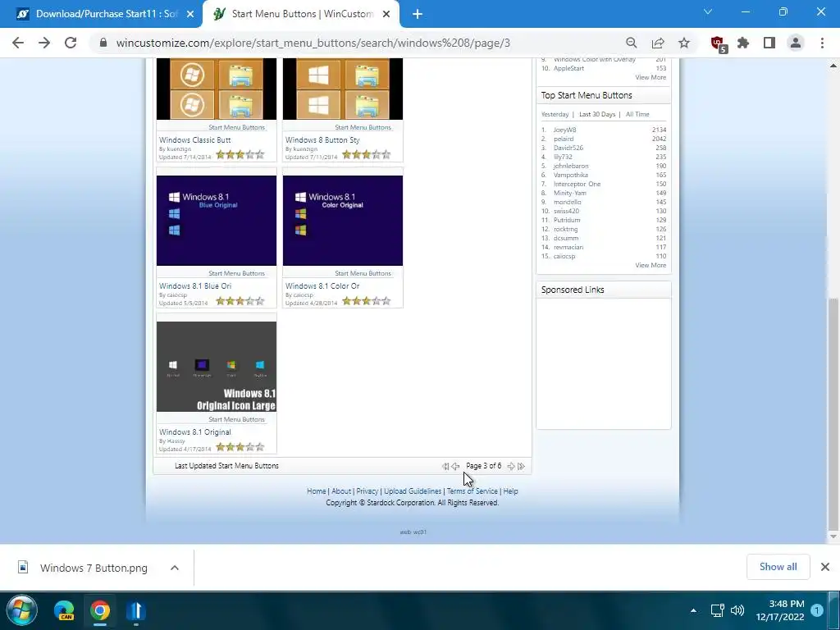Image resolution: width=840 pixels, height=630 pixels.
Task: Open the volume speaker tray icon
Action: point(737,610)
